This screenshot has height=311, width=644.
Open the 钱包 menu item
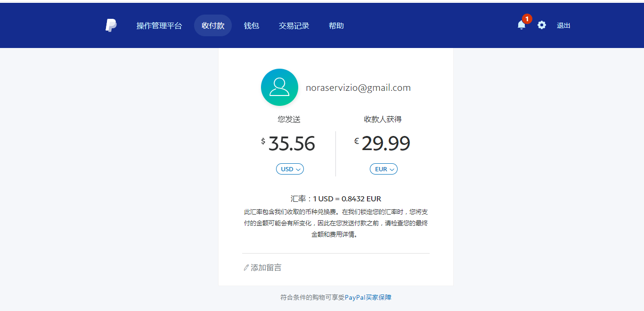[x=252, y=26]
